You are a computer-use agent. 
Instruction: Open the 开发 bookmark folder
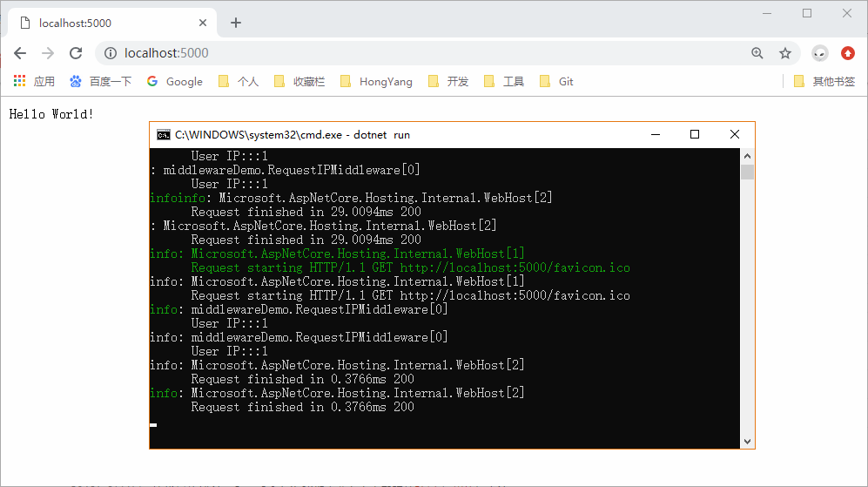click(448, 81)
